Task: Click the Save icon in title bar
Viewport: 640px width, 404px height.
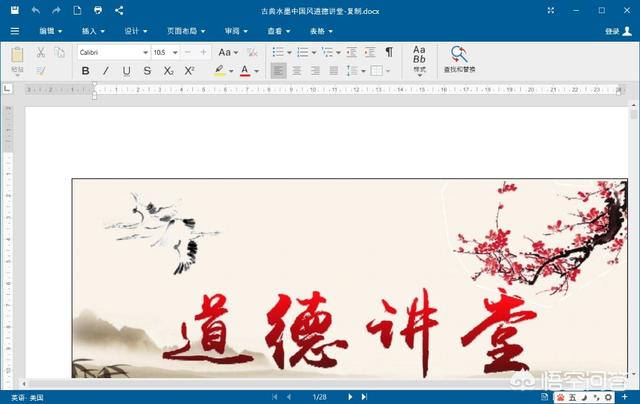Action: (x=15, y=10)
